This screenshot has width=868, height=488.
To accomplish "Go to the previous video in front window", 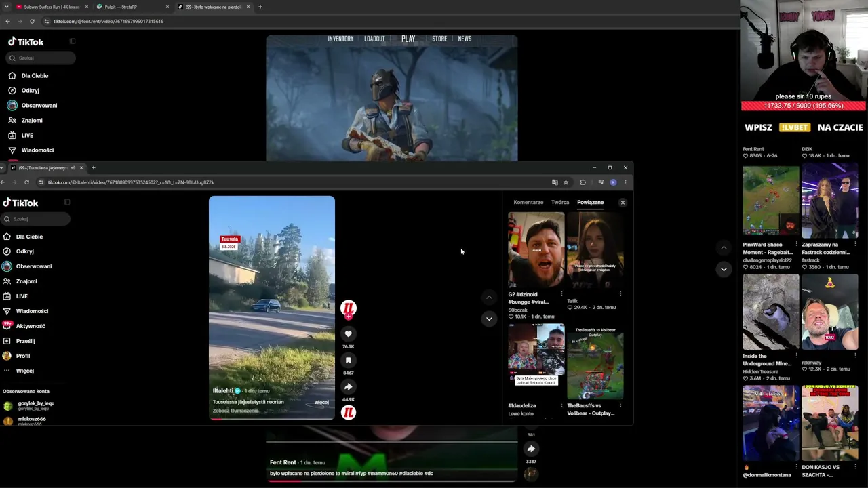I will [x=489, y=298].
